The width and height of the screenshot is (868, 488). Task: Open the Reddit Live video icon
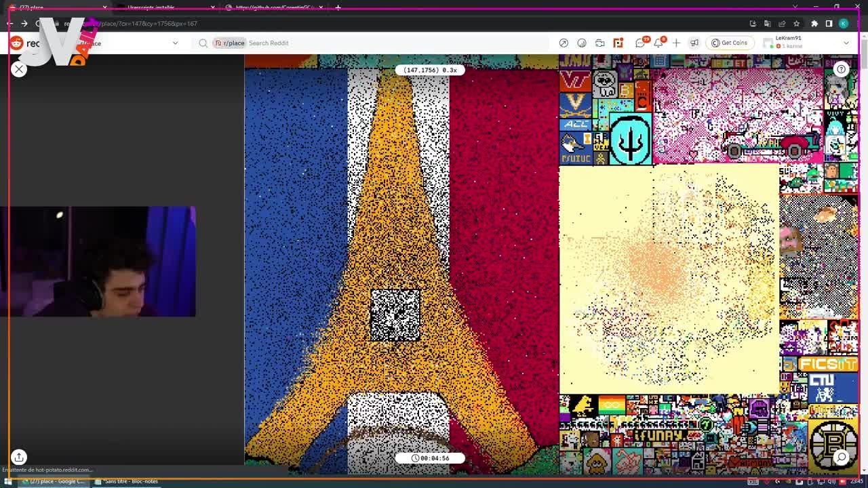pyautogui.click(x=600, y=43)
